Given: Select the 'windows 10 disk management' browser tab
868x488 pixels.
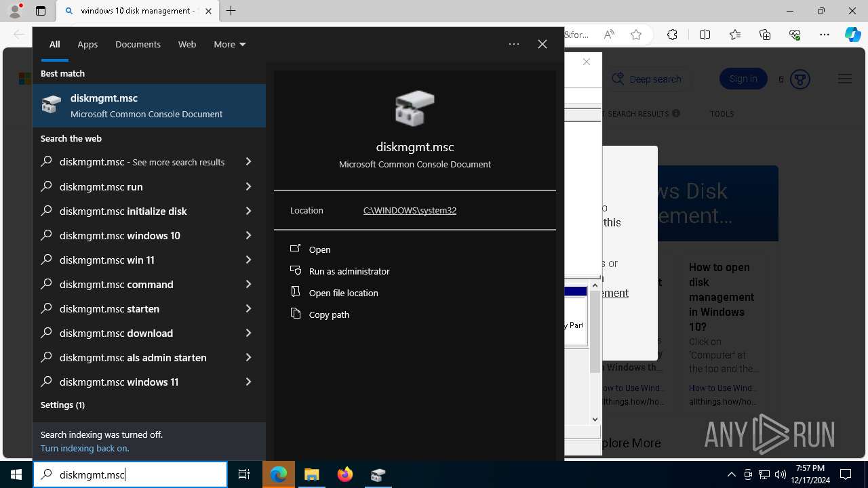Looking at the screenshot, I should tap(137, 11).
